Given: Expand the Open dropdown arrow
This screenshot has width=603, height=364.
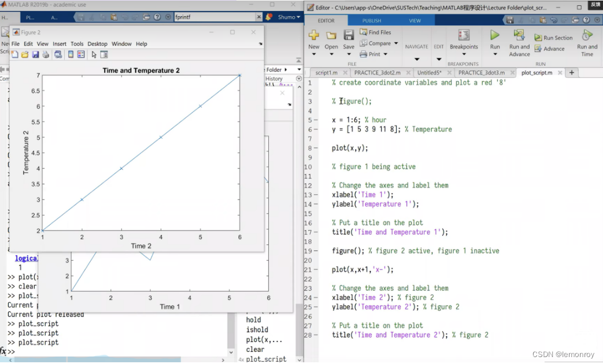Looking at the screenshot, I should tap(331, 54).
